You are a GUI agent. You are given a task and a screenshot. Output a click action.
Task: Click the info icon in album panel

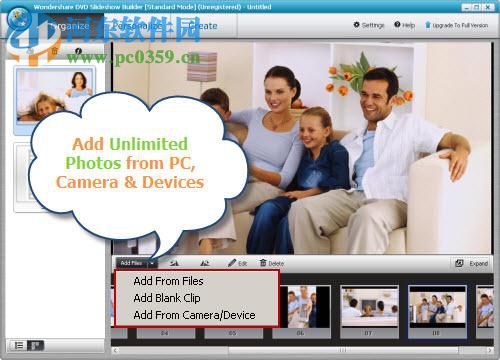coord(78,51)
